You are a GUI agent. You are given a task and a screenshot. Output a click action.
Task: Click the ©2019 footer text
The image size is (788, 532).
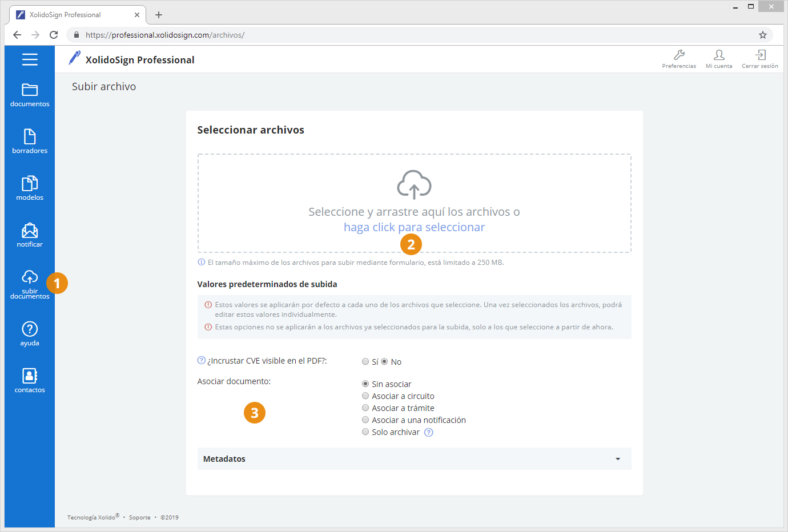pos(170,518)
